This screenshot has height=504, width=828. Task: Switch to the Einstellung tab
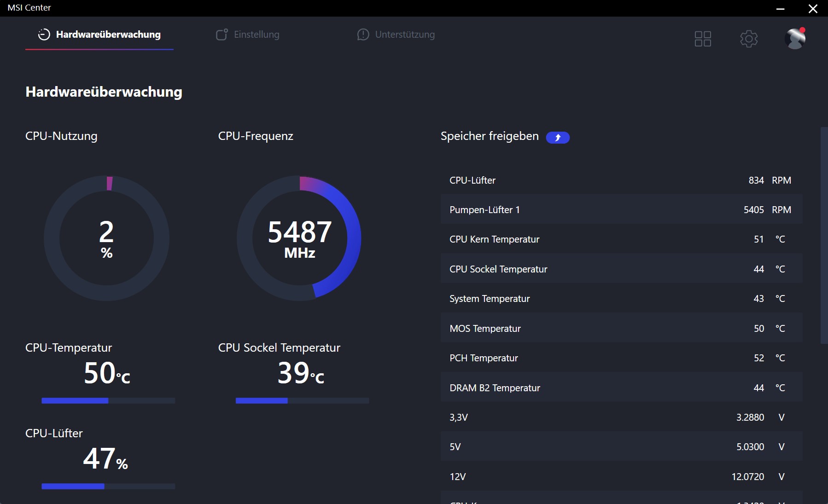[256, 35]
